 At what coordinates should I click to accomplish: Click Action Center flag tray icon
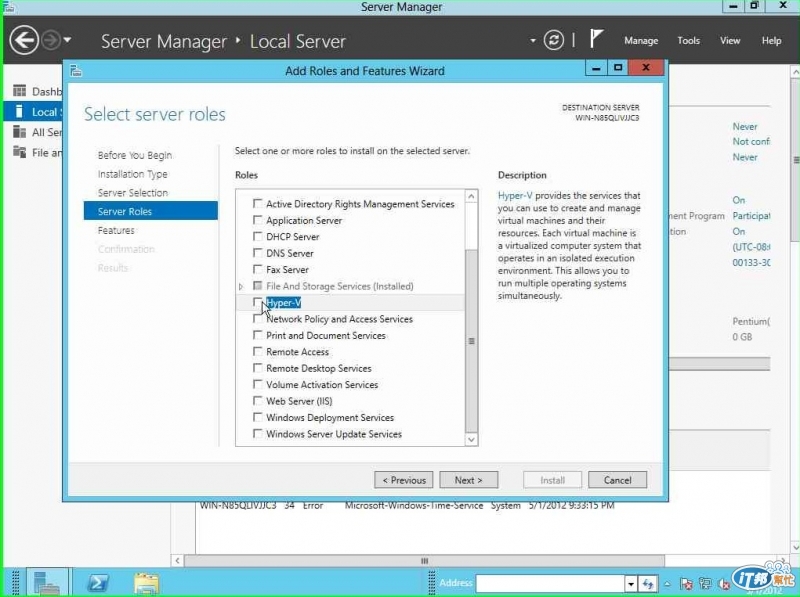(x=686, y=584)
